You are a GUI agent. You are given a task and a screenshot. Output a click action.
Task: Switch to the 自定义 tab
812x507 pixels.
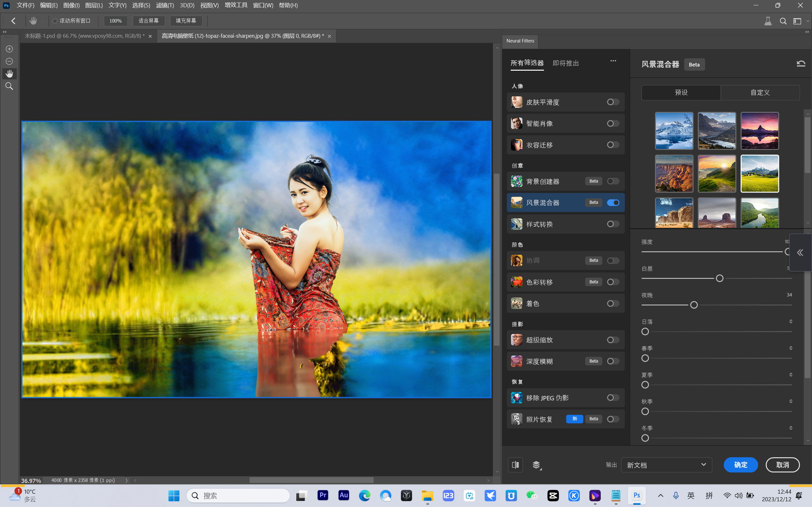tap(760, 93)
